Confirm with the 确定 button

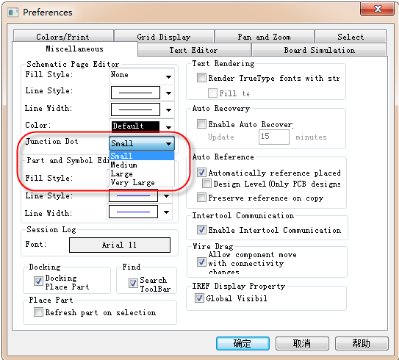243,343
